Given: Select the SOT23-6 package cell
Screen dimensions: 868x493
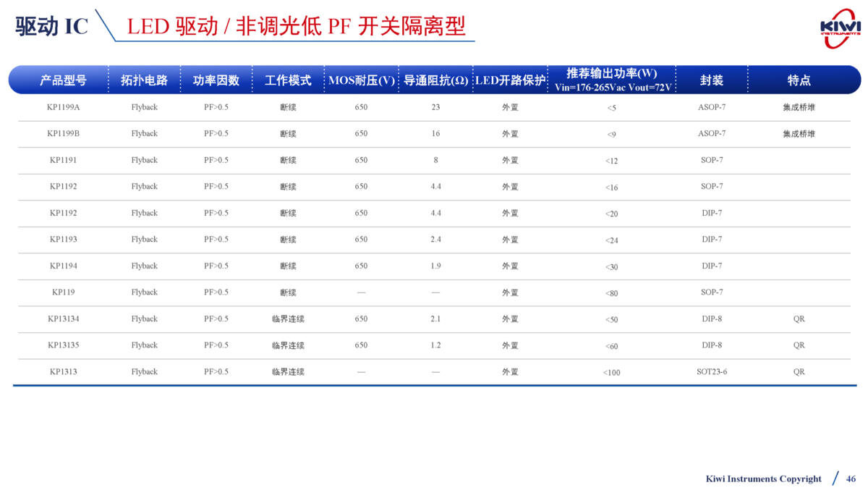Looking at the screenshot, I should tap(711, 372).
